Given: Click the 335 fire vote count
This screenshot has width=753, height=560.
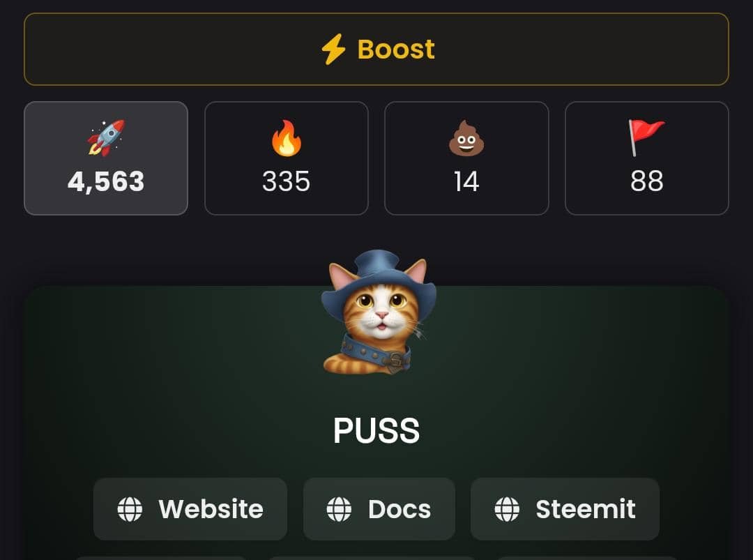Looking at the screenshot, I should [x=287, y=181].
